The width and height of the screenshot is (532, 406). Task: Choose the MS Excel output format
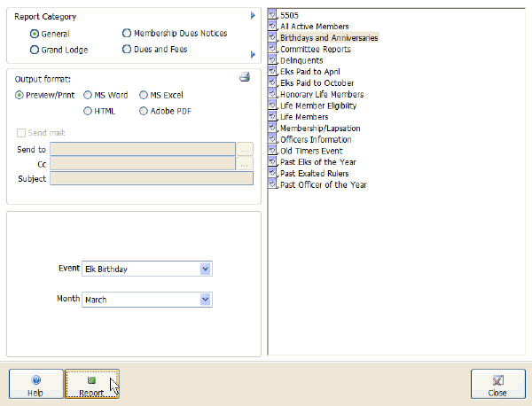144,95
